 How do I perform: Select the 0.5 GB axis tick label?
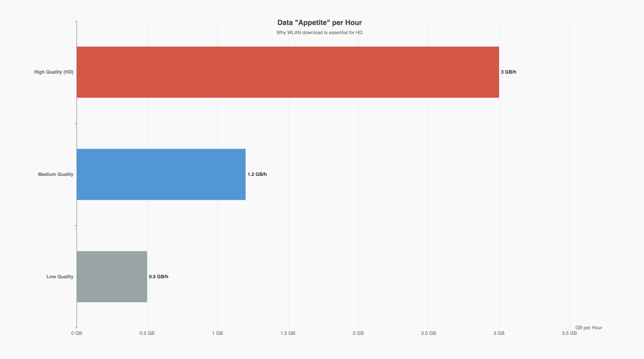pyautogui.click(x=147, y=333)
